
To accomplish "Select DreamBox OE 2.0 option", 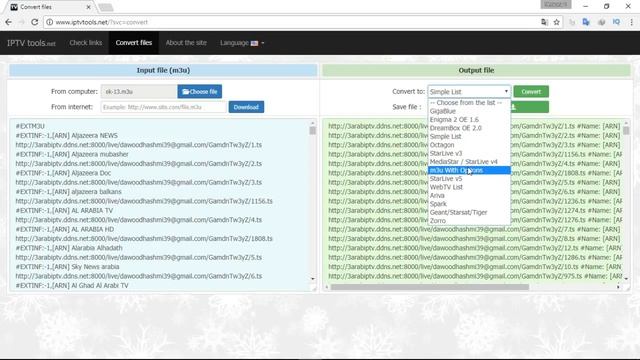I will pyautogui.click(x=469, y=128).
